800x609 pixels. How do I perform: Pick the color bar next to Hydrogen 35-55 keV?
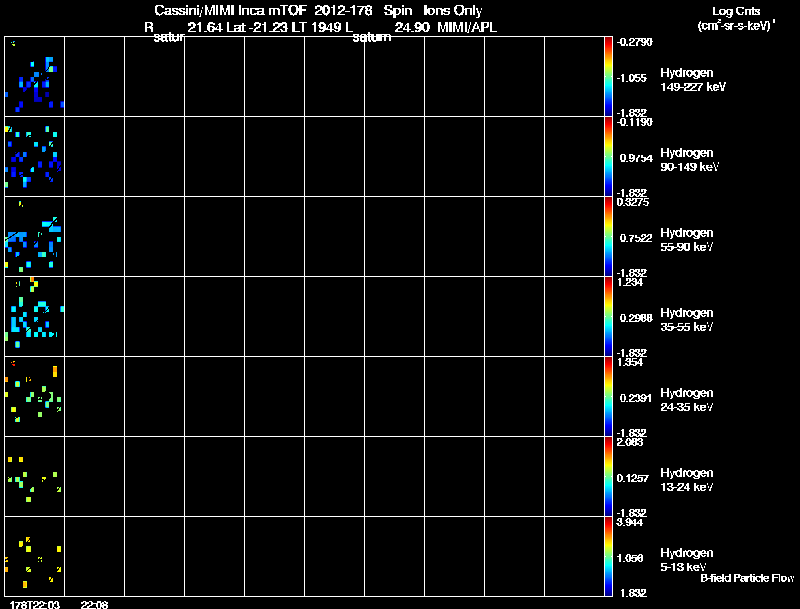pos(608,316)
